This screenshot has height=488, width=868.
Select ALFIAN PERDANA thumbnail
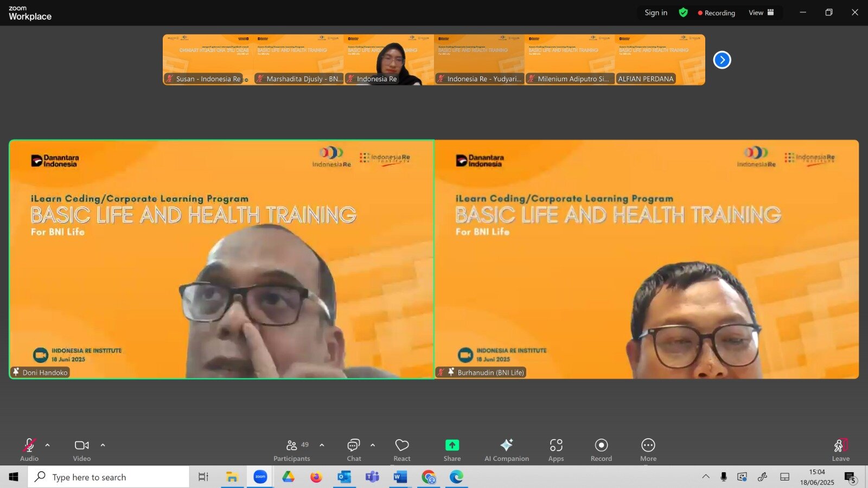click(660, 60)
